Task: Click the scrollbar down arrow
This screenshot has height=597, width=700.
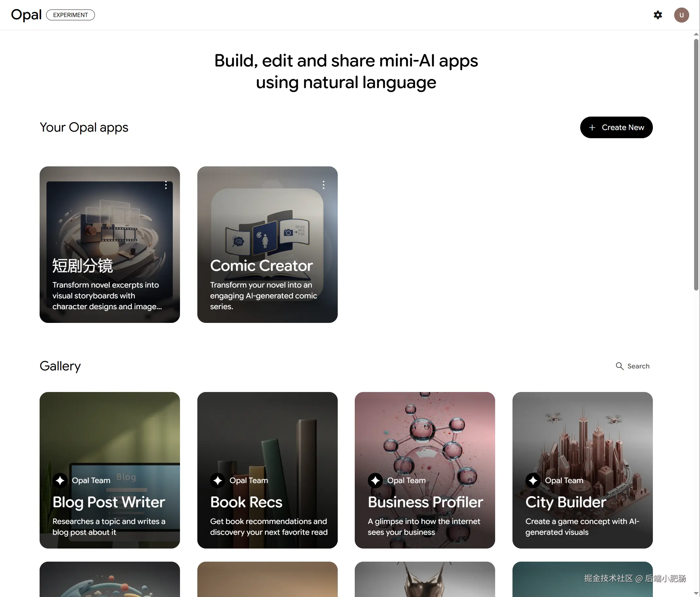Action: click(696, 593)
